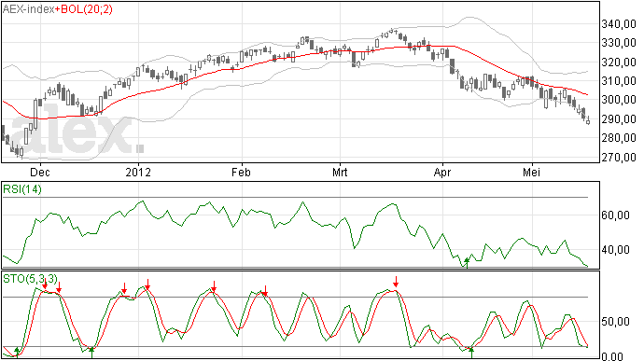Click the 290,00 price axis label
This screenshot has width=644, height=361.
point(619,119)
